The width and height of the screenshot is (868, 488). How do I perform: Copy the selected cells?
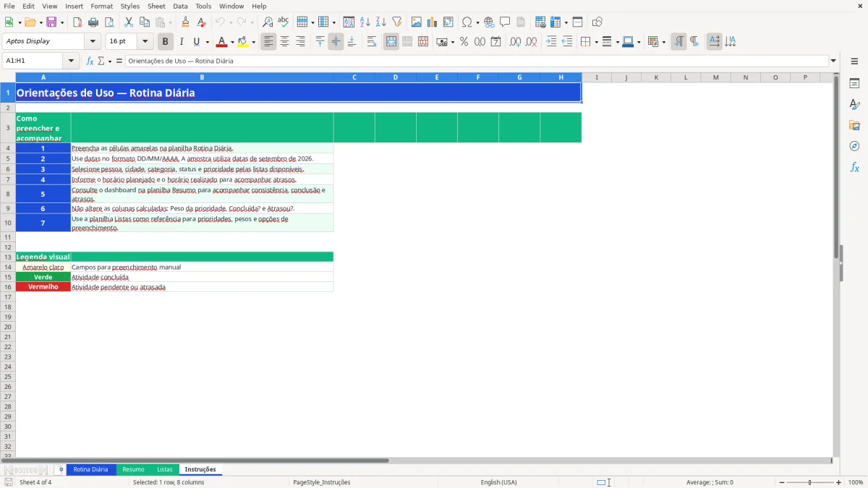(x=145, y=22)
